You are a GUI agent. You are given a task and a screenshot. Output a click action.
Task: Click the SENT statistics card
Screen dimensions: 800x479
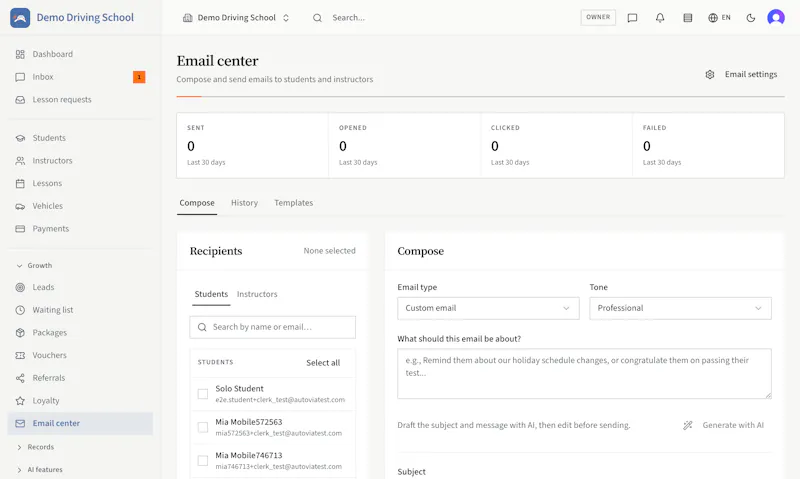point(253,145)
